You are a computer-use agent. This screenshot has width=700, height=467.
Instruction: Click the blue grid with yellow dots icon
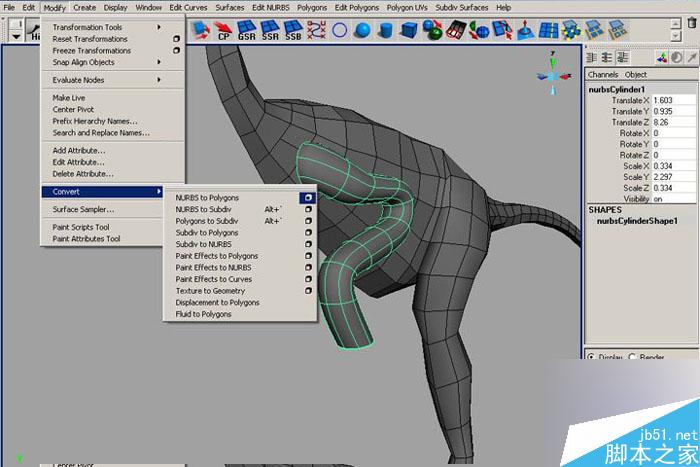click(571, 30)
